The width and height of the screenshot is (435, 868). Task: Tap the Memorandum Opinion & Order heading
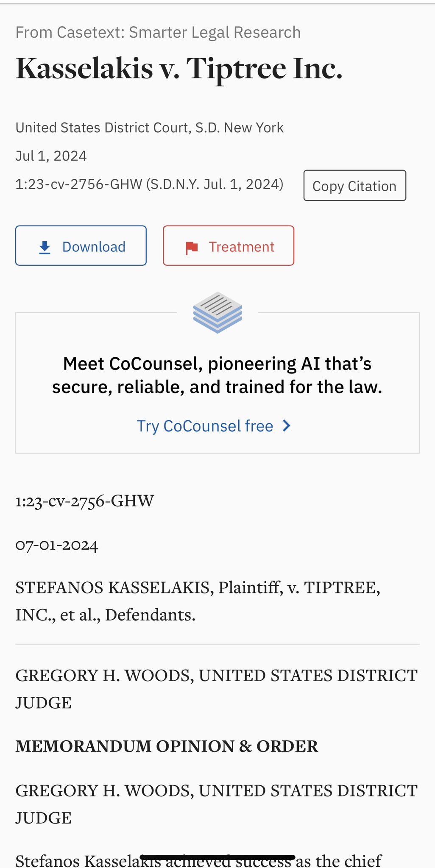(167, 746)
